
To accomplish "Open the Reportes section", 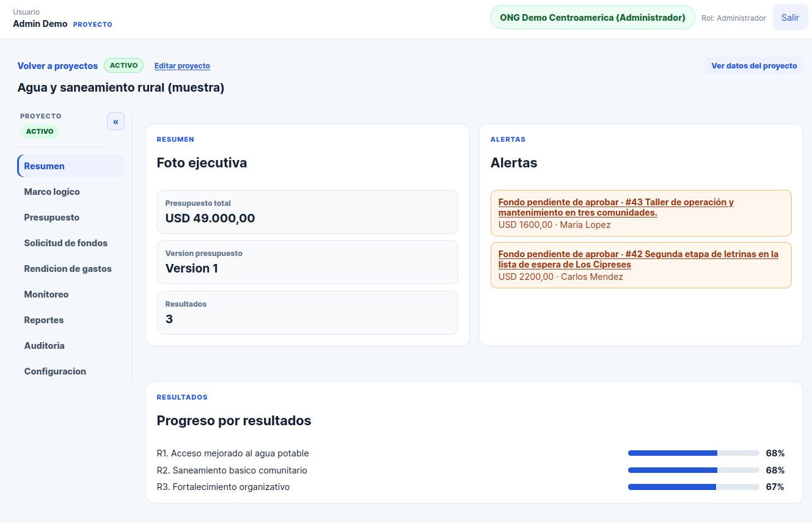I will click(71, 320).
